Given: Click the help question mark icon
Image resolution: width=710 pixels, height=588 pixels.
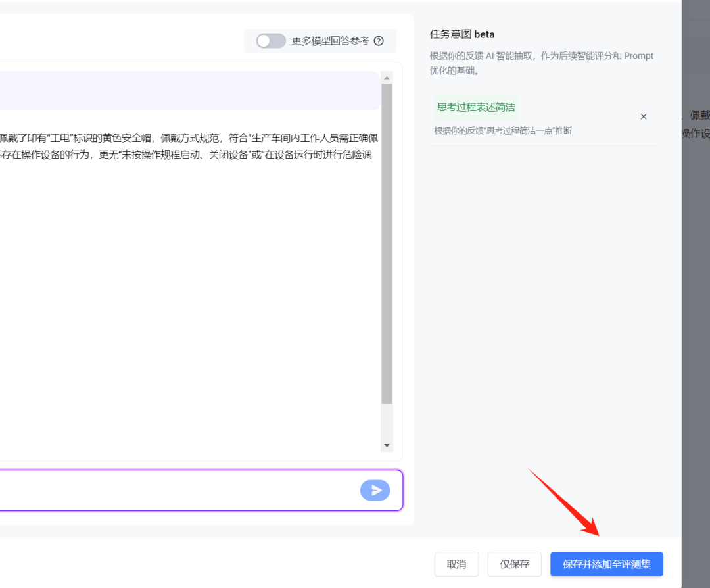Looking at the screenshot, I should tap(379, 41).
